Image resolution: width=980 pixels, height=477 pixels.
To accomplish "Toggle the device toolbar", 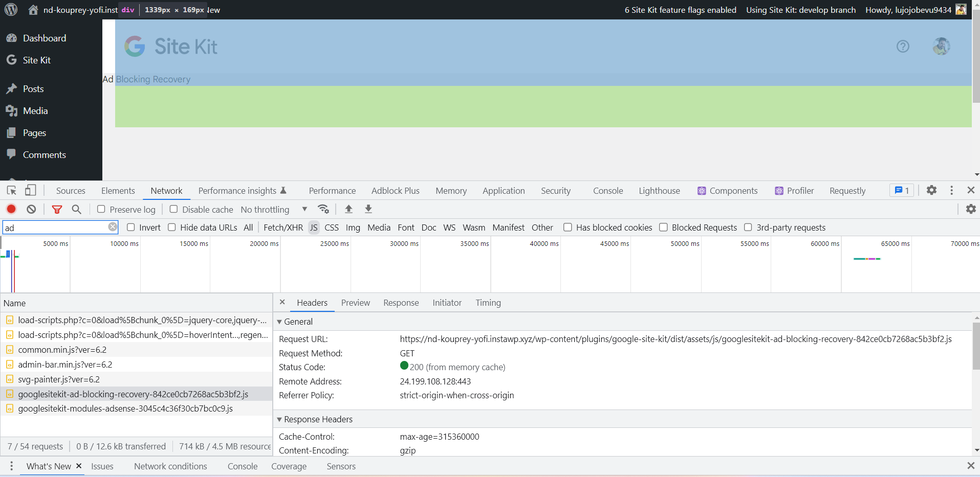I will pos(31,190).
